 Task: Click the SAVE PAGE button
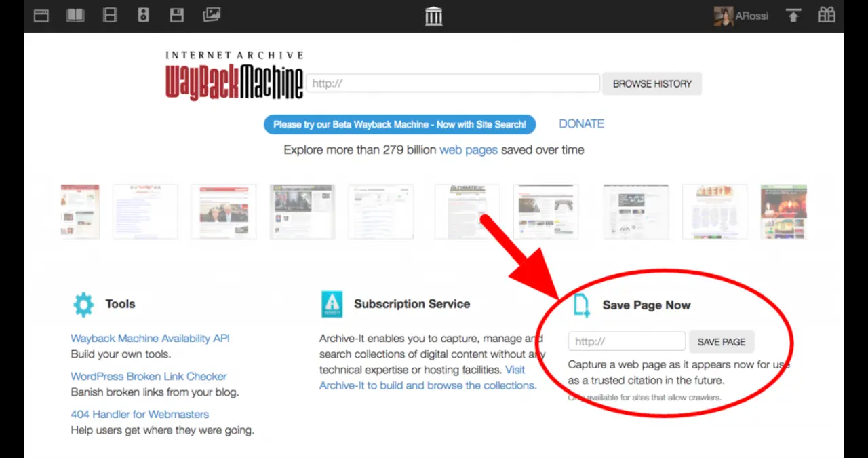coord(722,342)
